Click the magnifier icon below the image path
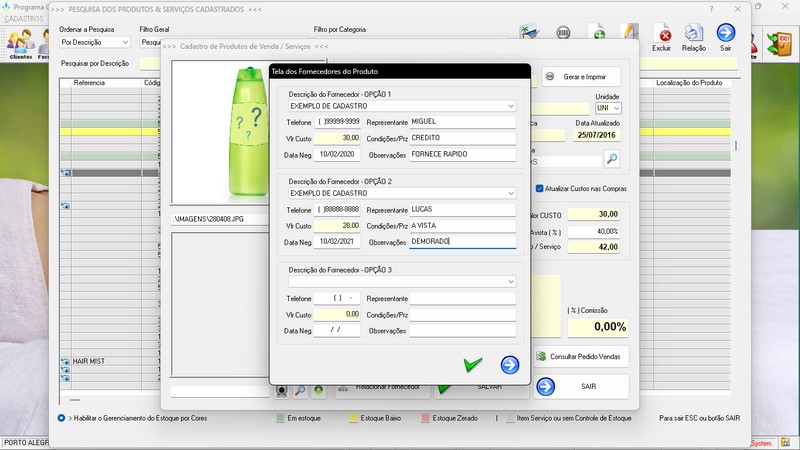The image size is (800, 450). 300,389
